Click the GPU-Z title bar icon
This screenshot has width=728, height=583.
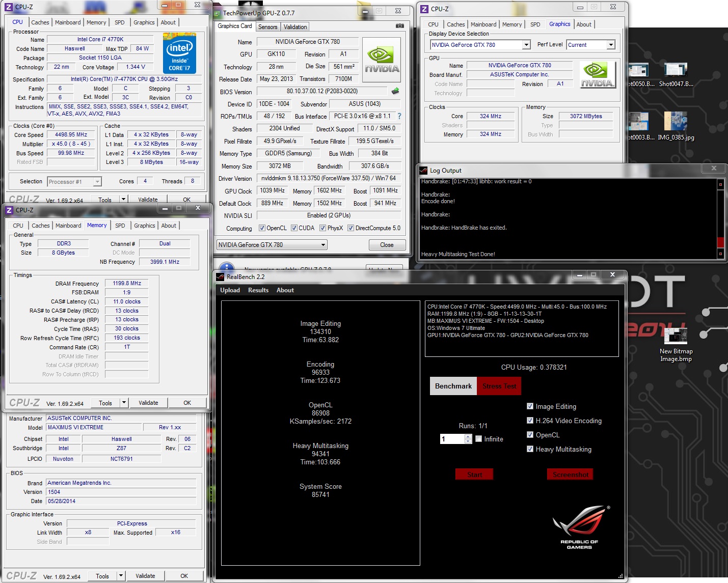tap(218, 13)
